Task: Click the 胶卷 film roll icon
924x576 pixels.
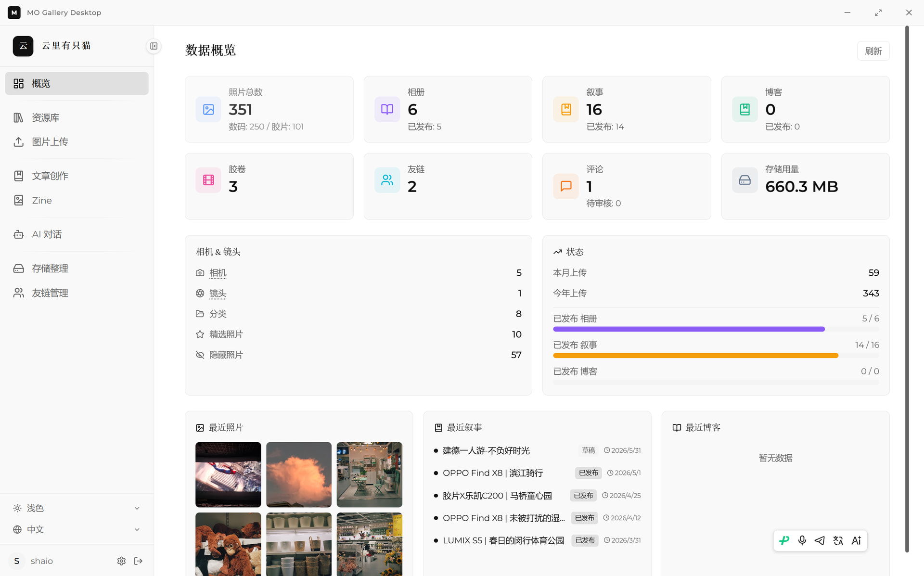Action: click(x=208, y=180)
